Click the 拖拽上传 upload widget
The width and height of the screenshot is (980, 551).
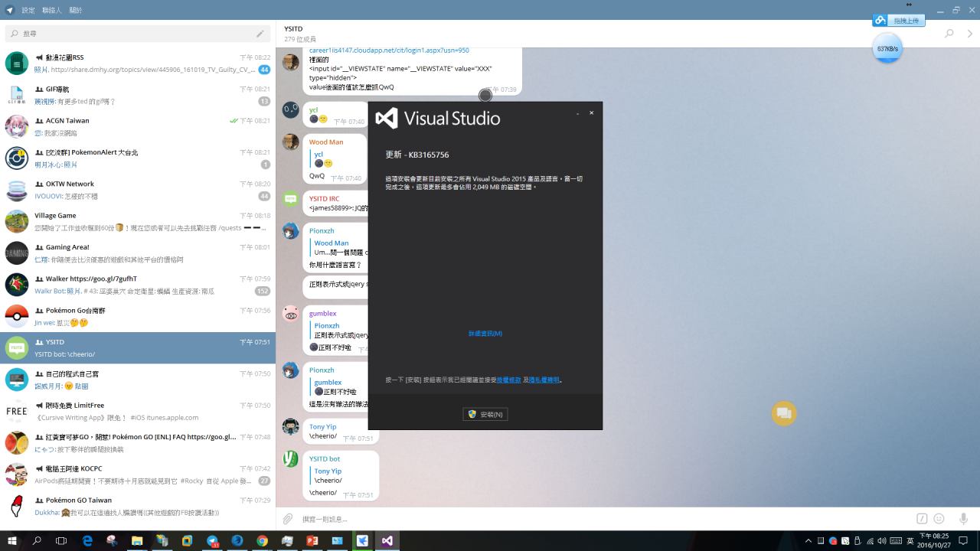(899, 21)
